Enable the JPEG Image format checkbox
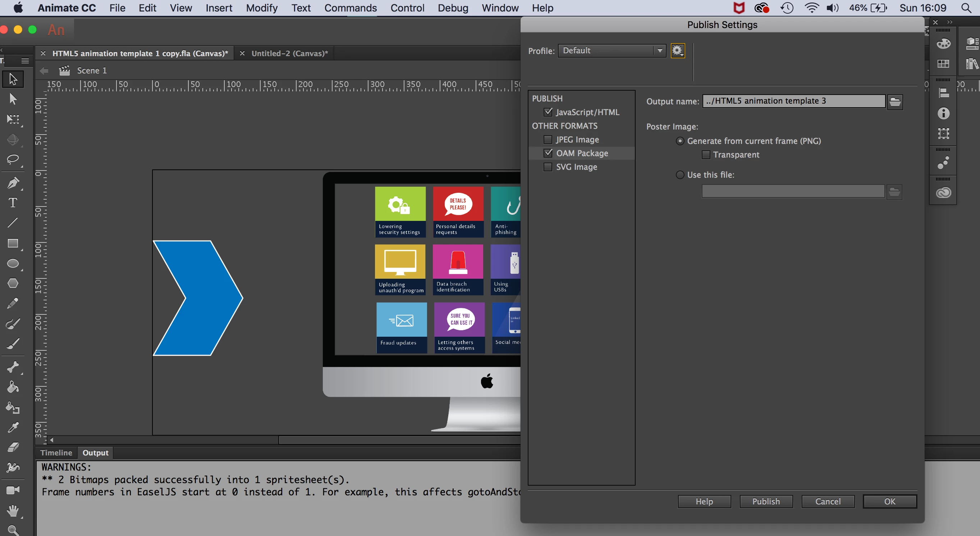Image resolution: width=980 pixels, height=536 pixels. (x=548, y=140)
